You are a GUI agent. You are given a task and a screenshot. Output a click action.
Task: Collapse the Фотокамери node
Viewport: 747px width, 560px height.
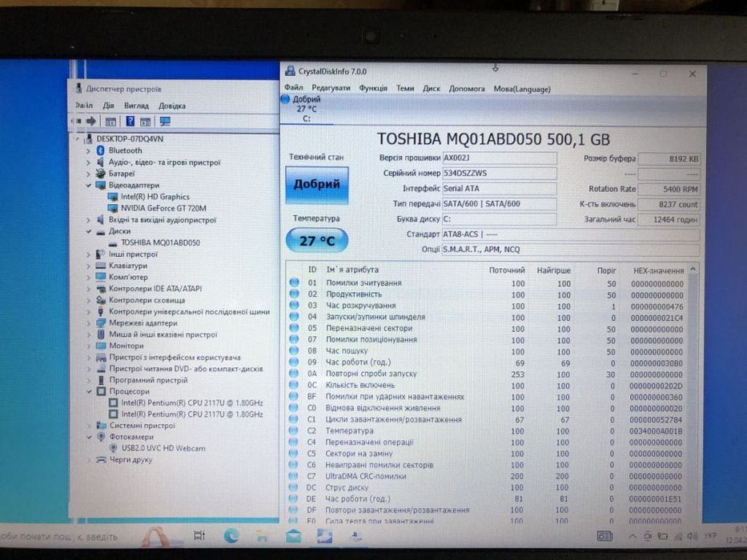click(x=89, y=437)
